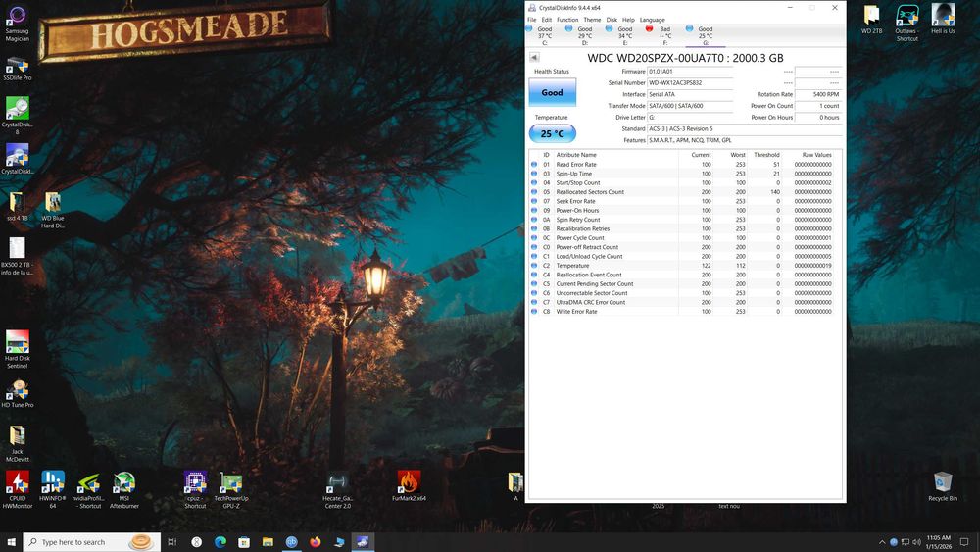The width and height of the screenshot is (980, 552).
Task: Show hidden system tray icons chevron
Action: coord(882,542)
